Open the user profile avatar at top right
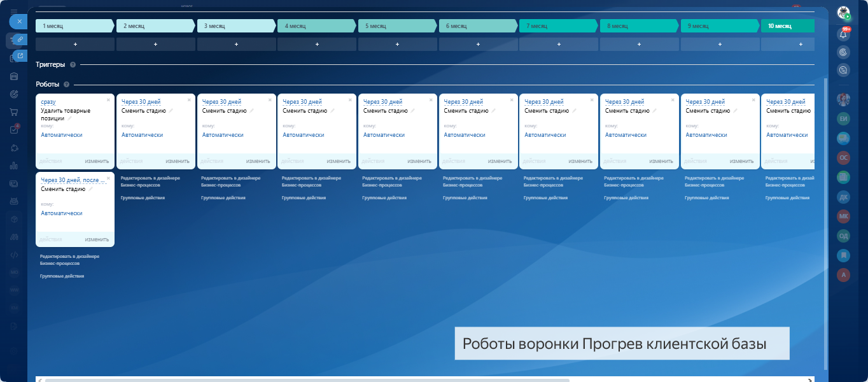868x382 pixels. click(x=844, y=13)
